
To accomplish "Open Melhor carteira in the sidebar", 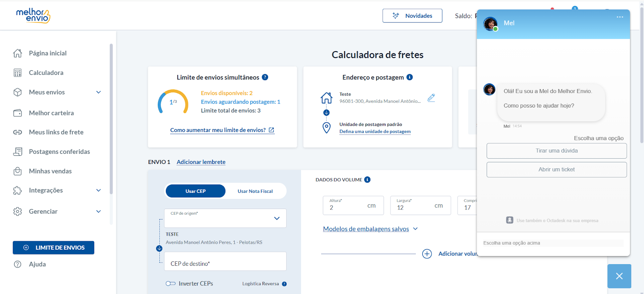I will [x=52, y=113].
